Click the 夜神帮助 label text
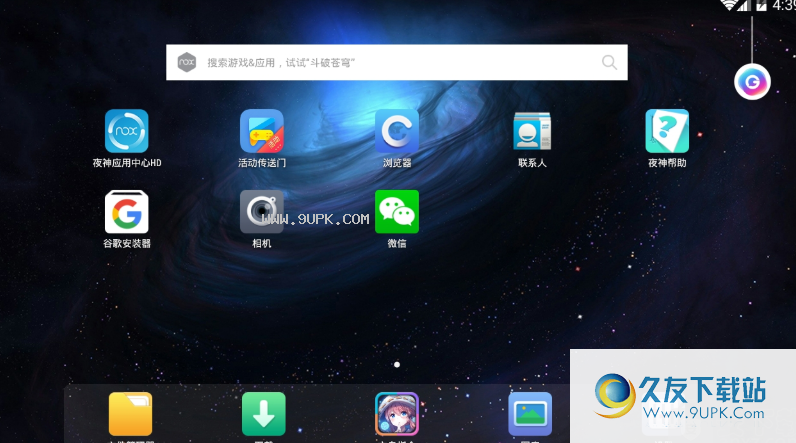 click(667, 163)
